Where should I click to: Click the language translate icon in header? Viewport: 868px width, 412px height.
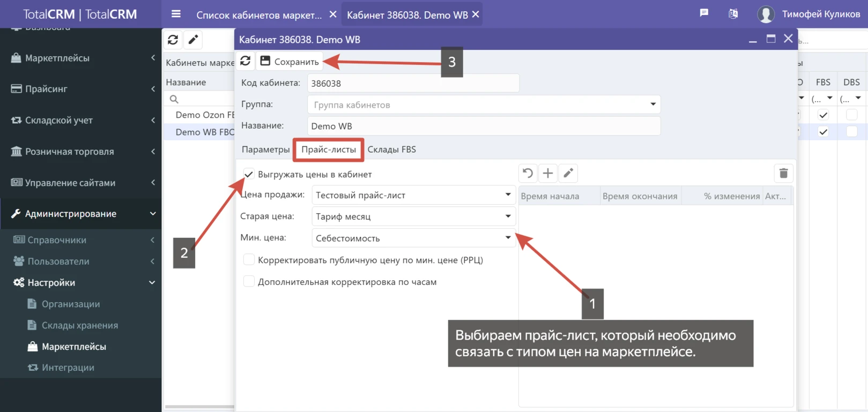tap(733, 14)
